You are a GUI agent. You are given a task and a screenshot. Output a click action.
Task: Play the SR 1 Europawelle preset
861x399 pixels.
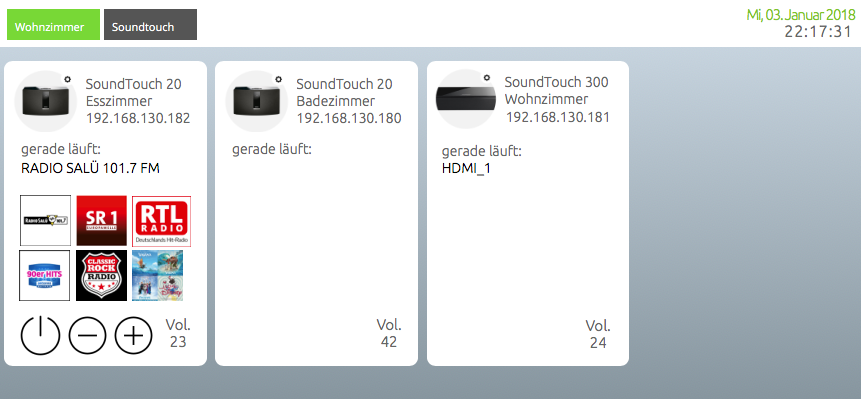tap(102, 220)
